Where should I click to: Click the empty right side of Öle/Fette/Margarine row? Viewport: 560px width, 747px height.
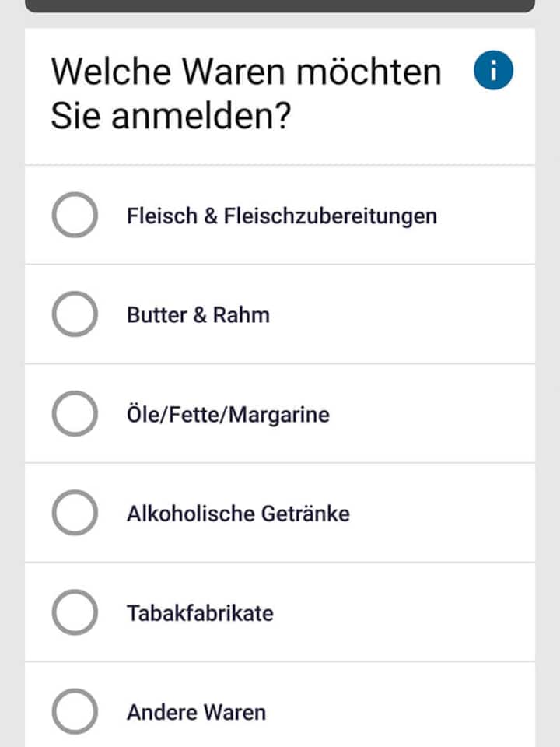pyautogui.click(x=443, y=414)
